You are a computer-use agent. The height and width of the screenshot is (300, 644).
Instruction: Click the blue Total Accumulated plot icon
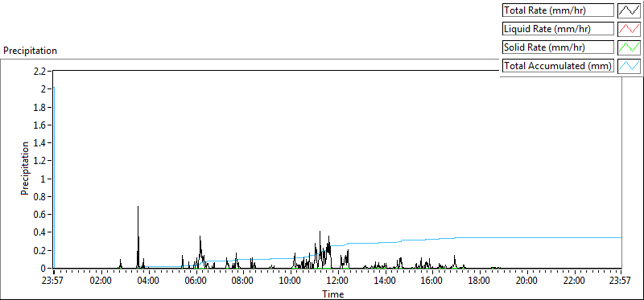(x=629, y=66)
